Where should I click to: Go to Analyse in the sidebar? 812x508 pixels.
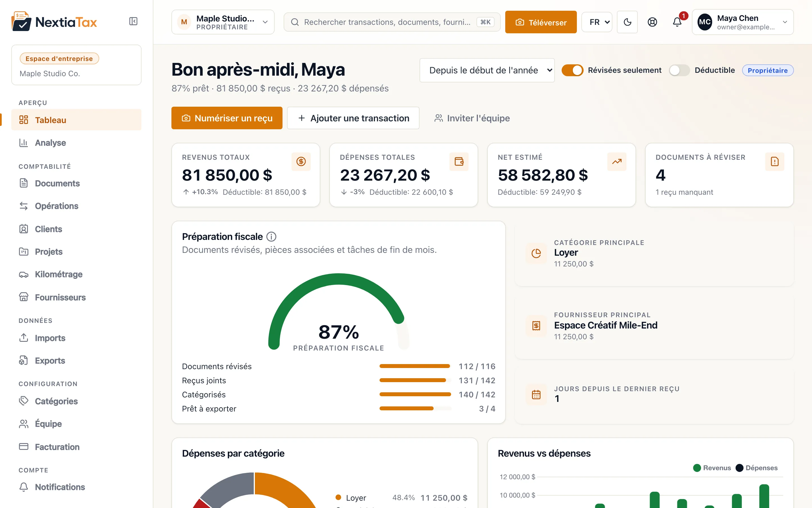pyautogui.click(x=76, y=143)
